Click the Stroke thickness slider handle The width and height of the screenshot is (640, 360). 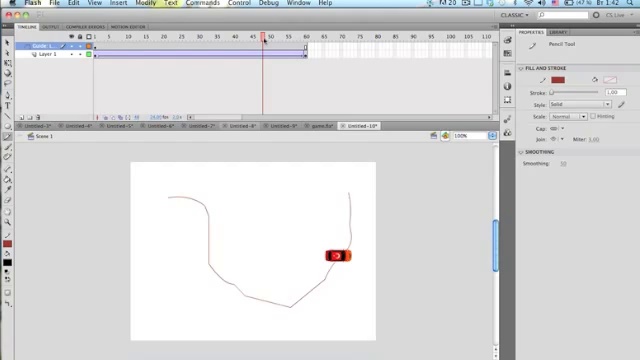coord(552,93)
